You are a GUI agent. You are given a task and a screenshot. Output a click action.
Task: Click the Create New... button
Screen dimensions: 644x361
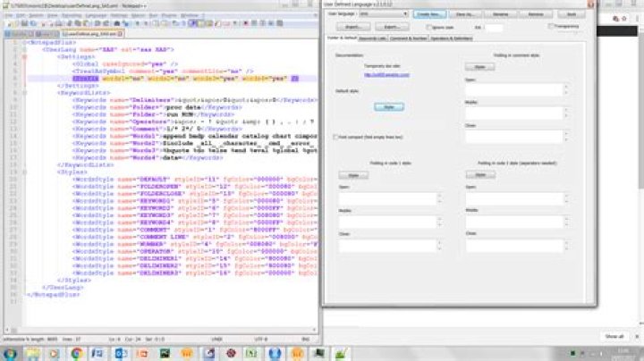point(429,14)
